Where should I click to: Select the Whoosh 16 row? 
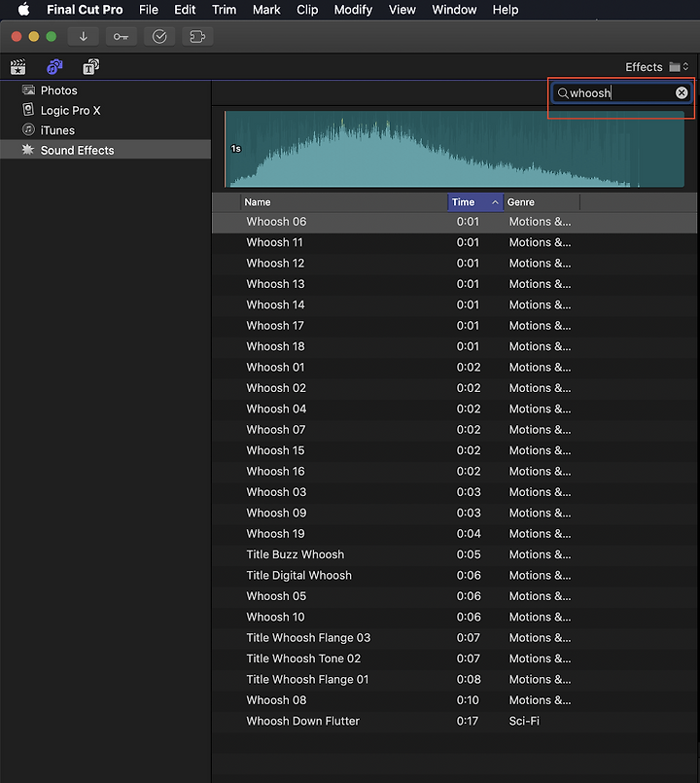tap(454, 472)
